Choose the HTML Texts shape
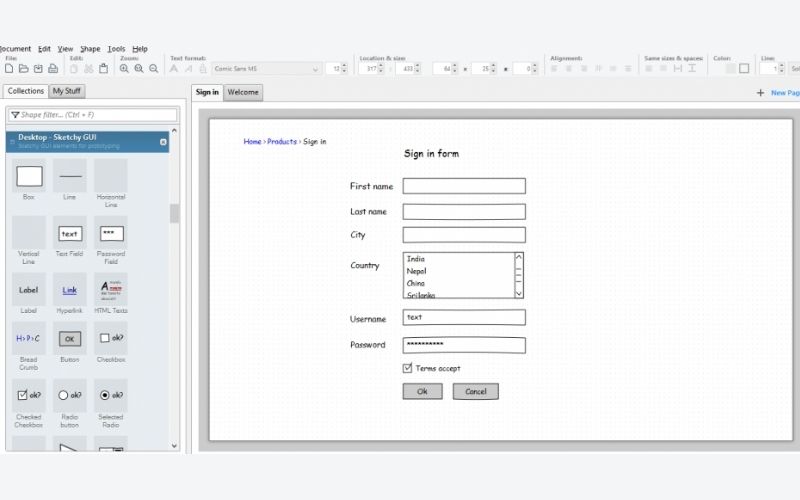This screenshot has width=800, height=500. pos(110,290)
